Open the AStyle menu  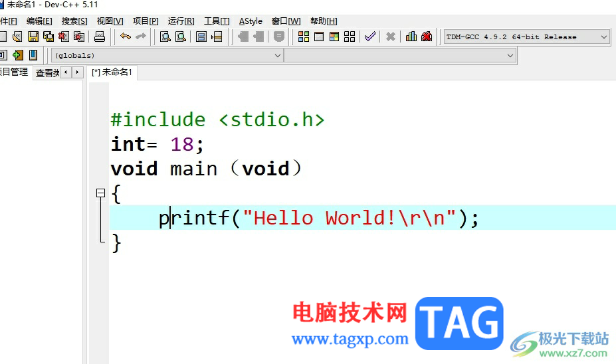click(251, 21)
